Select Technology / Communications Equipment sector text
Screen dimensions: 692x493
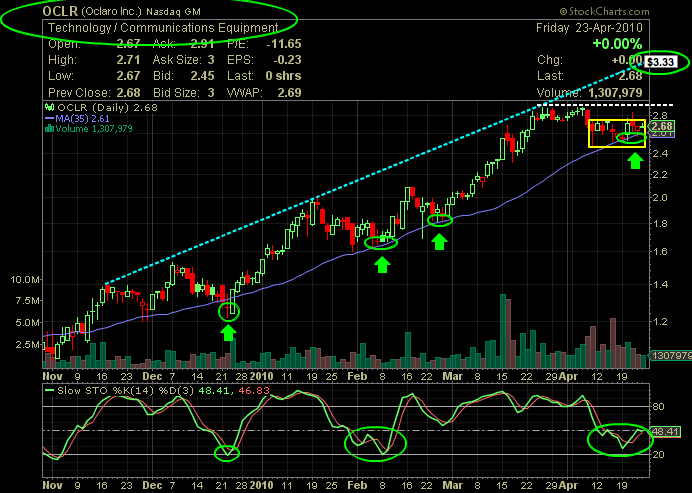pyautogui.click(x=163, y=28)
